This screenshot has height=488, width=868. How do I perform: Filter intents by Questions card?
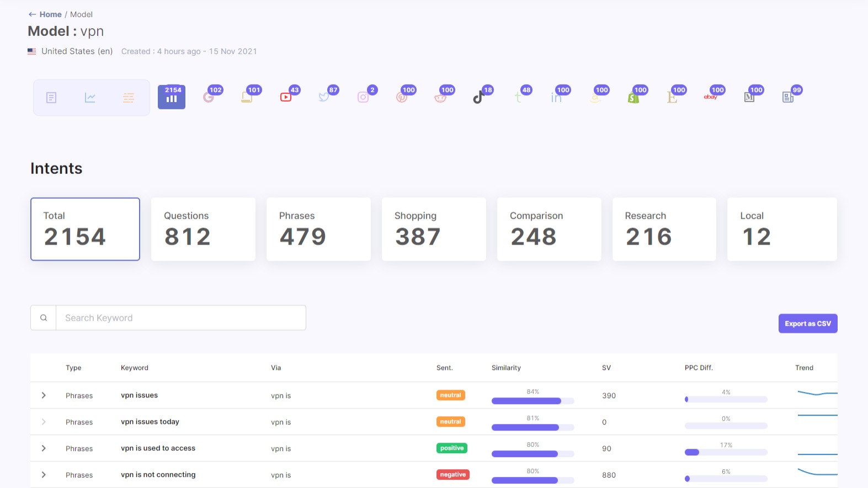(x=203, y=229)
